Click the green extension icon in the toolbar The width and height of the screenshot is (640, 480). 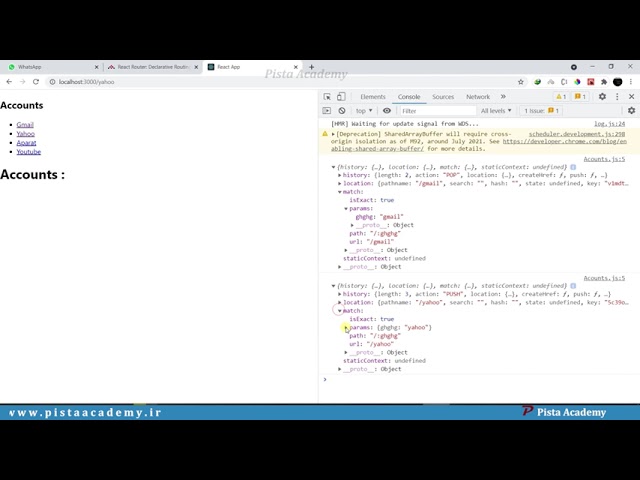[538, 82]
